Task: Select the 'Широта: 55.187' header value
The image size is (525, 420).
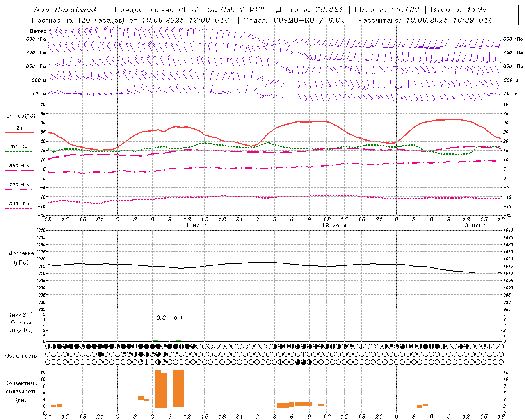Action: click(387, 10)
